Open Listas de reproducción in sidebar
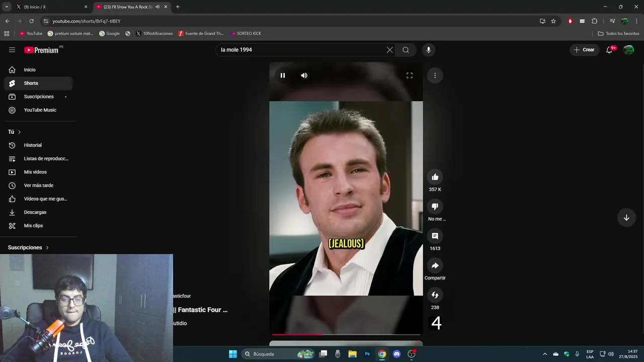 coord(38,158)
